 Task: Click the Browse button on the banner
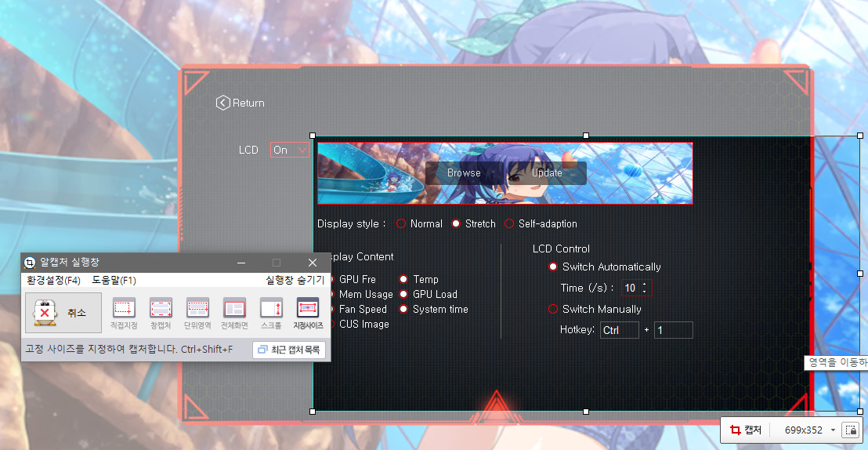point(464,172)
